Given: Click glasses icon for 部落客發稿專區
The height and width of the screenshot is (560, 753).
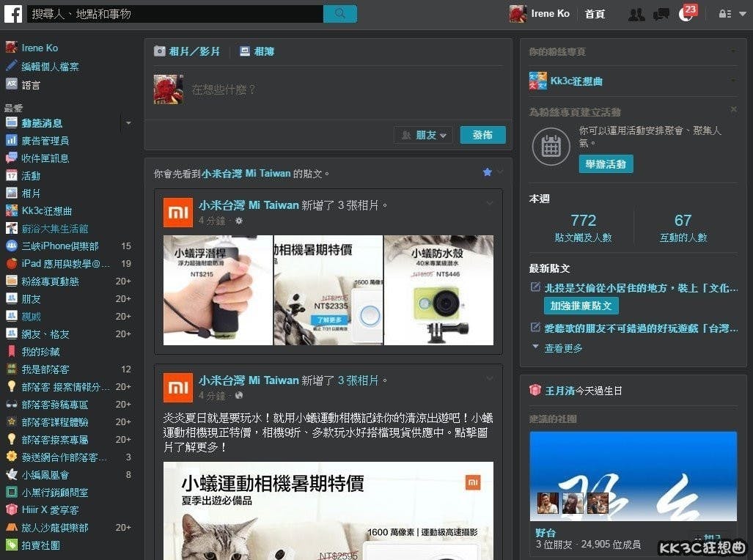Looking at the screenshot, I should 12,405.
